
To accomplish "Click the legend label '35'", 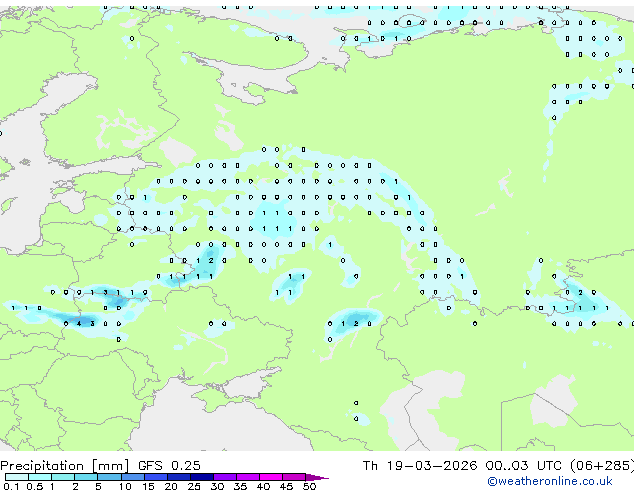I will pos(240,486).
